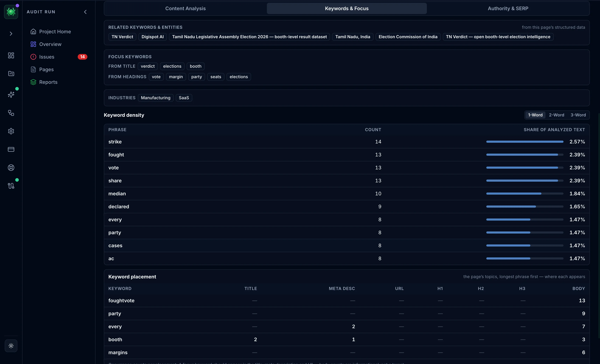Open the dashboard grid icon in the rail
Image resolution: width=600 pixels, height=364 pixels.
coord(11,55)
